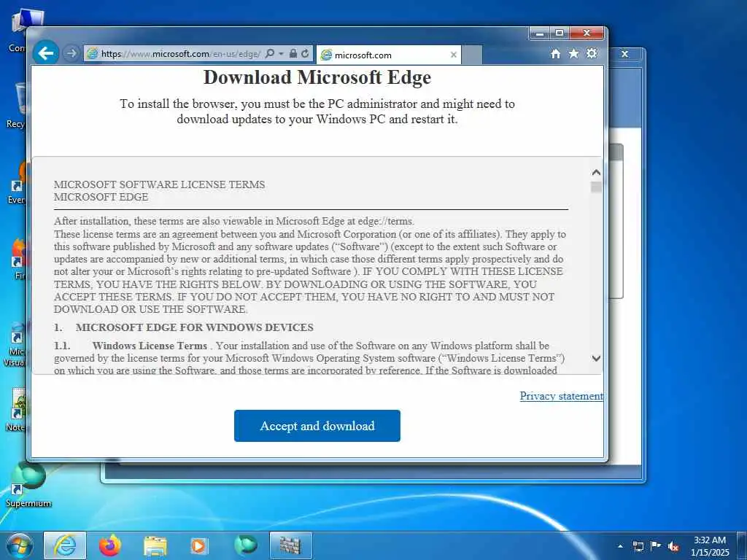Click the firewall brick-wall taskbar item
The height and width of the screenshot is (560, 747).
(290, 545)
